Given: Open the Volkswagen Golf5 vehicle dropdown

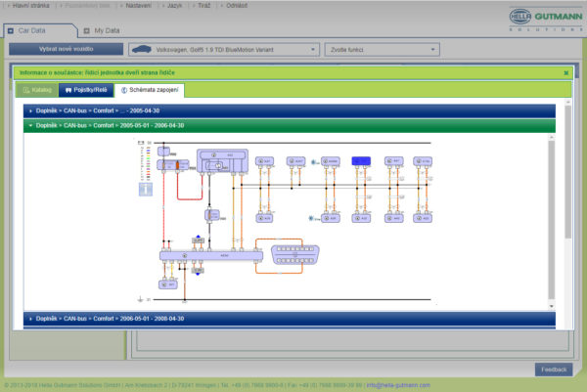Looking at the screenshot, I should [223, 49].
